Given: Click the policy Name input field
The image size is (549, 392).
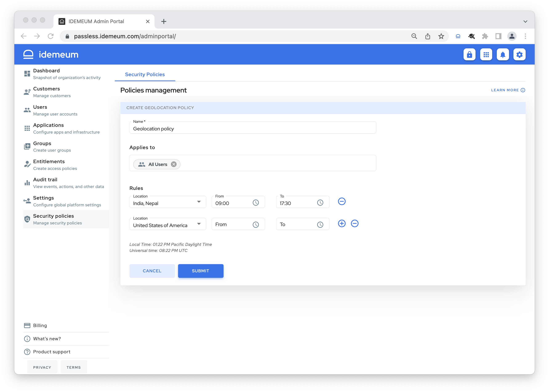Looking at the screenshot, I should tap(253, 128).
